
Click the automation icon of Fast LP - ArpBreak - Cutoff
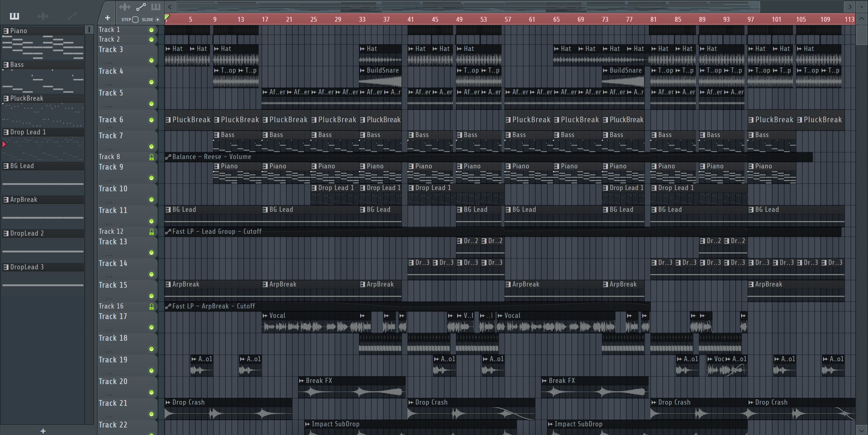tap(168, 306)
